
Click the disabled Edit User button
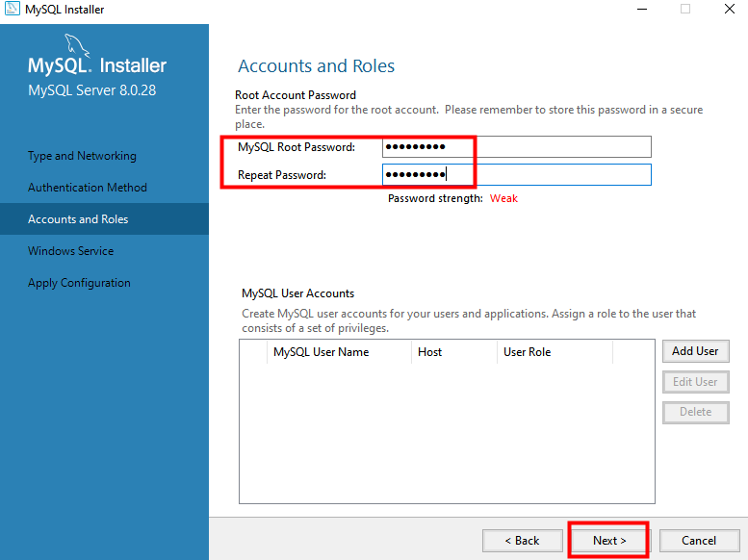click(695, 382)
